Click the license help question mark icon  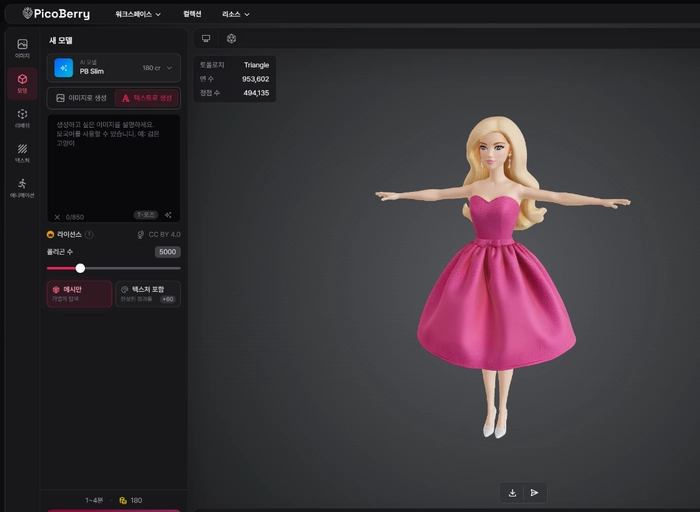point(89,234)
